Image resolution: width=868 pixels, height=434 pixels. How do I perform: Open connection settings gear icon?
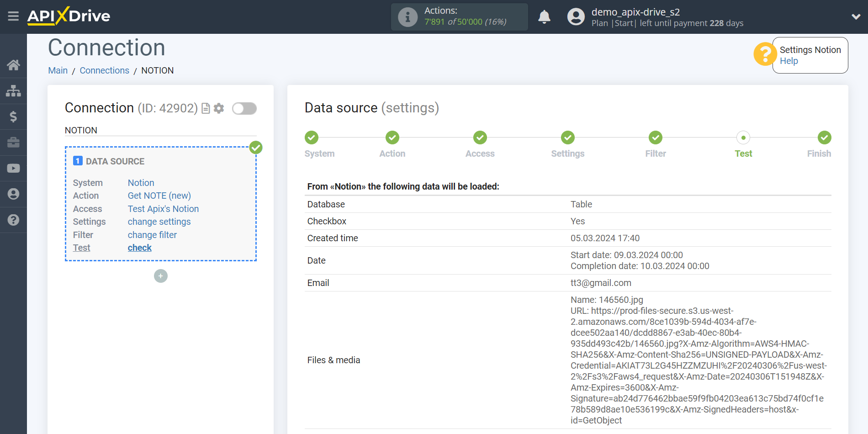[219, 108]
